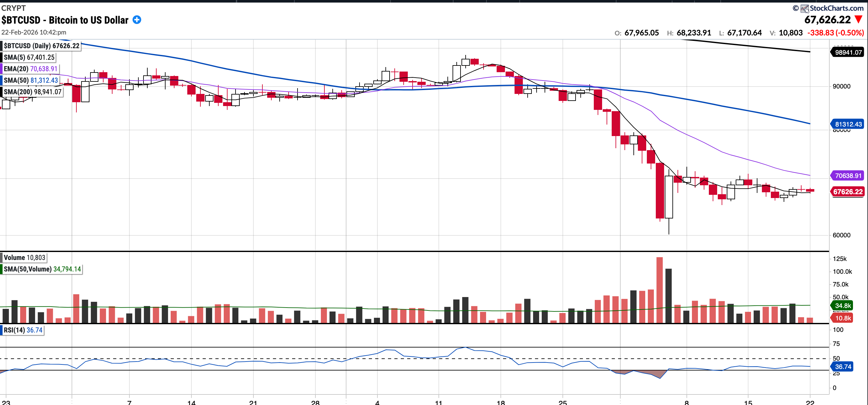868x405 pixels.
Task: Click the black 98941.07 SMA(200) price tag
Action: tap(848, 52)
